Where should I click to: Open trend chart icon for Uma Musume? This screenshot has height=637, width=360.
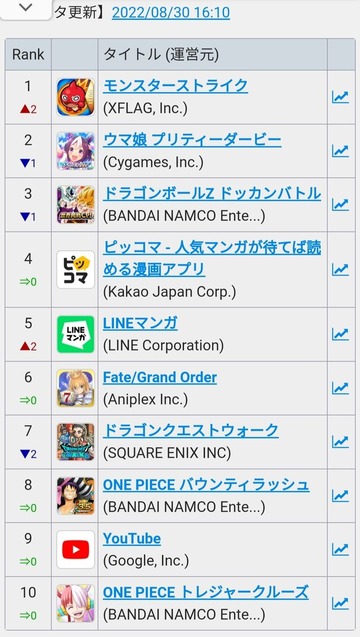coord(340,151)
